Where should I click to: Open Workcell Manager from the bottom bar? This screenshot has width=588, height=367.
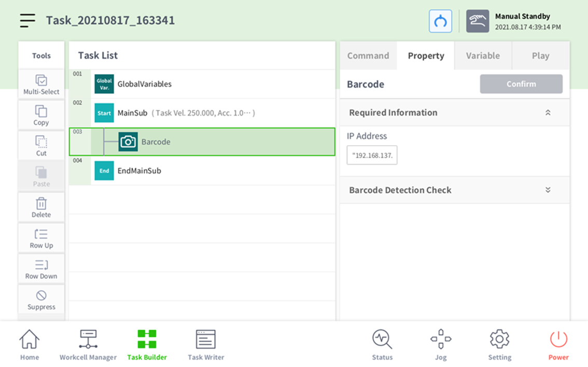[88, 345]
